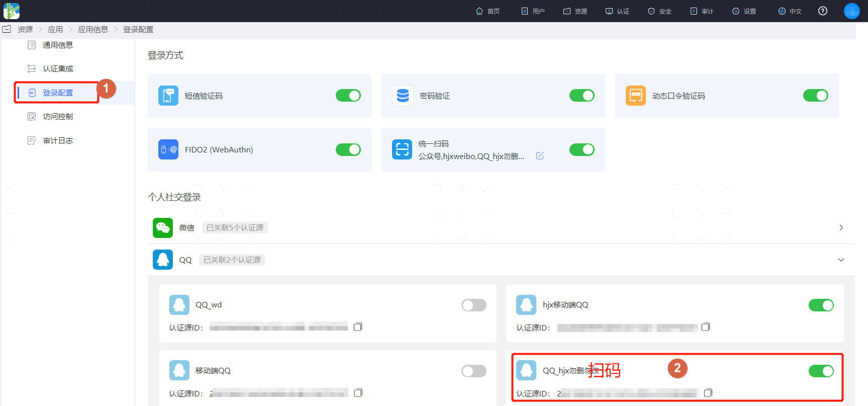Enable the QQ_wd authentication source toggle
The image size is (868, 406).
pos(474,305)
